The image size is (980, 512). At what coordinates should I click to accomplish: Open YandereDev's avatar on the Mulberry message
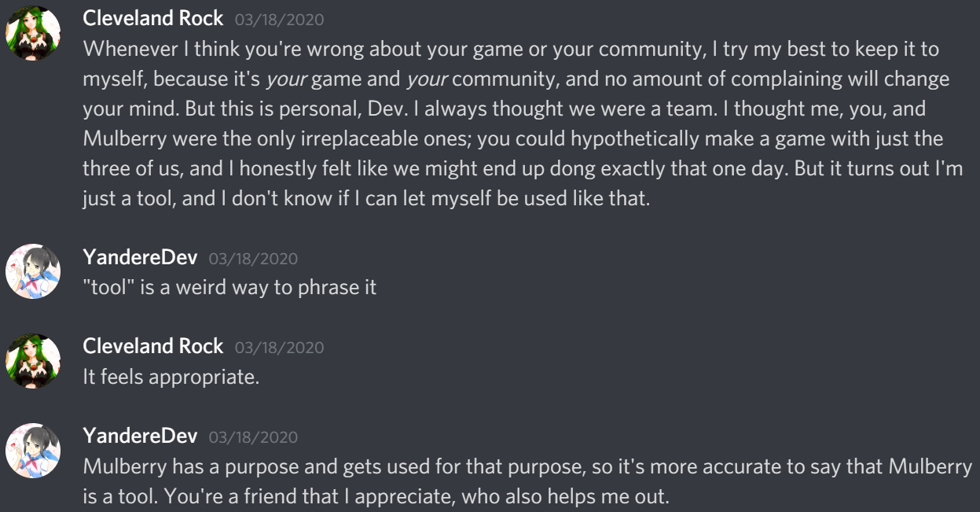pyautogui.click(x=33, y=451)
